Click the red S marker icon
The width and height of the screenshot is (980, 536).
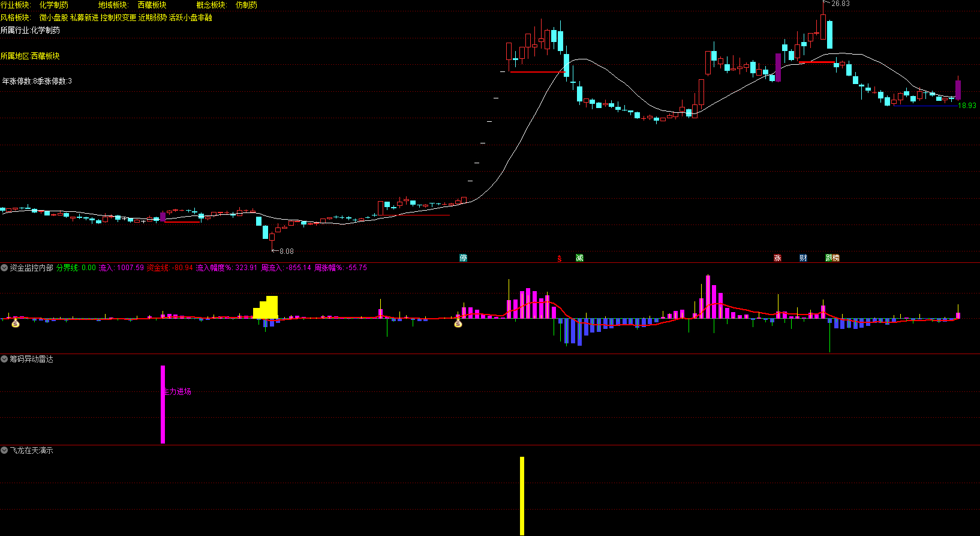559,258
